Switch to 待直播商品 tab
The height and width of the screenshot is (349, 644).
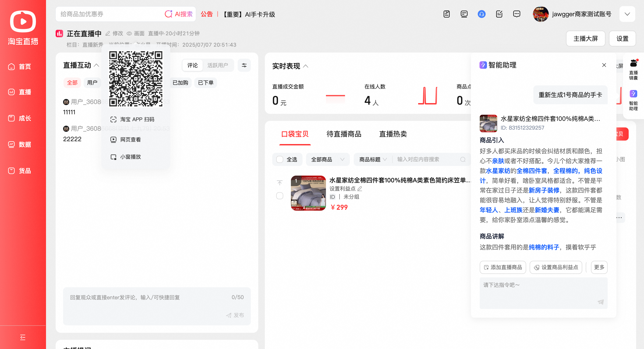click(x=344, y=134)
